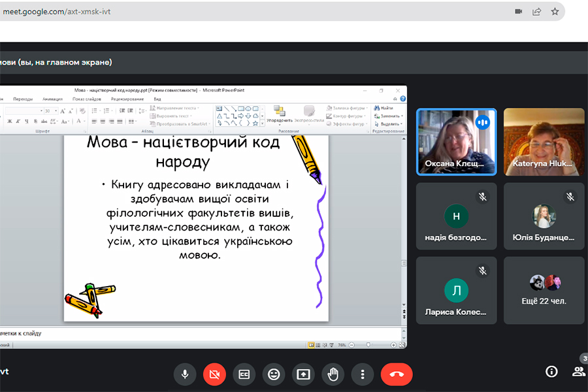
Task: Open the Рецензирование ribbon tab
Action: click(127, 99)
